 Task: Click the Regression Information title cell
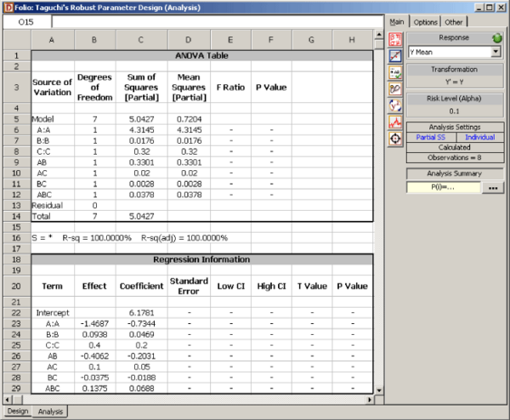pos(202,259)
